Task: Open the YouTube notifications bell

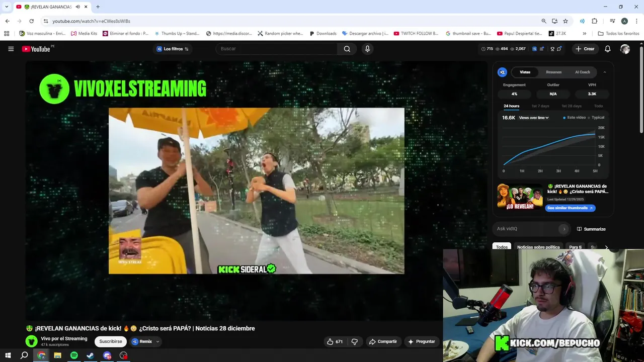Action: [608, 49]
